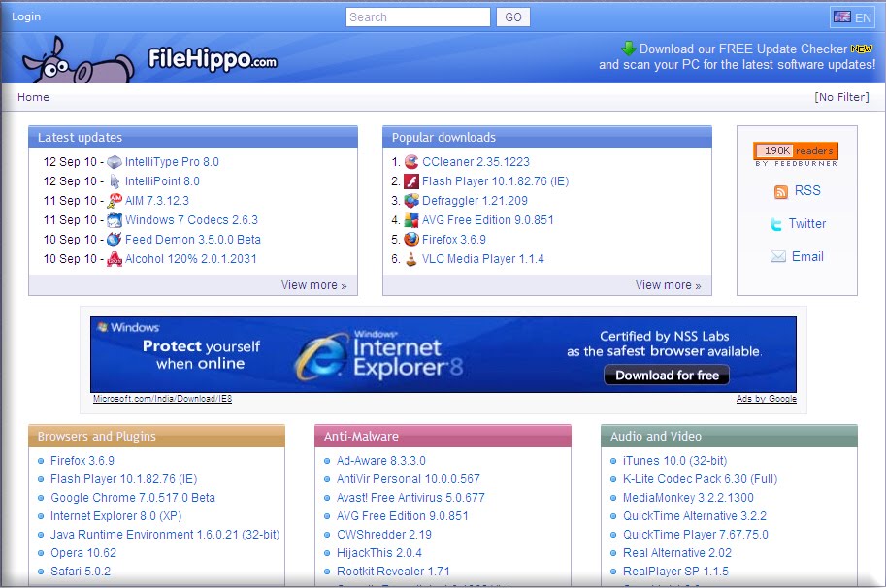Click inside the Search input field

click(x=417, y=16)
